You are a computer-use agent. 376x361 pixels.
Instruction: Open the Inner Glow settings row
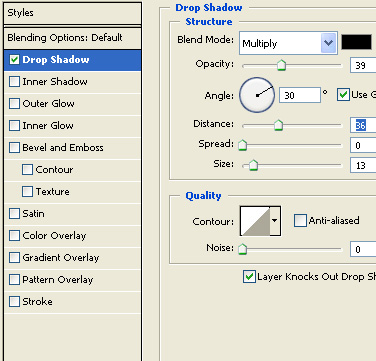tap(73, 126)
